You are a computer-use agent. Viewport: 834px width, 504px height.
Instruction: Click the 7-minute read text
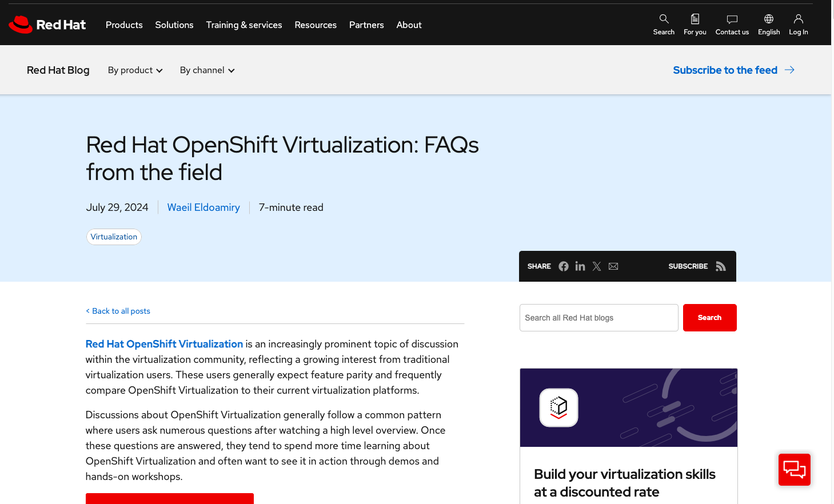tap(291, 207)
